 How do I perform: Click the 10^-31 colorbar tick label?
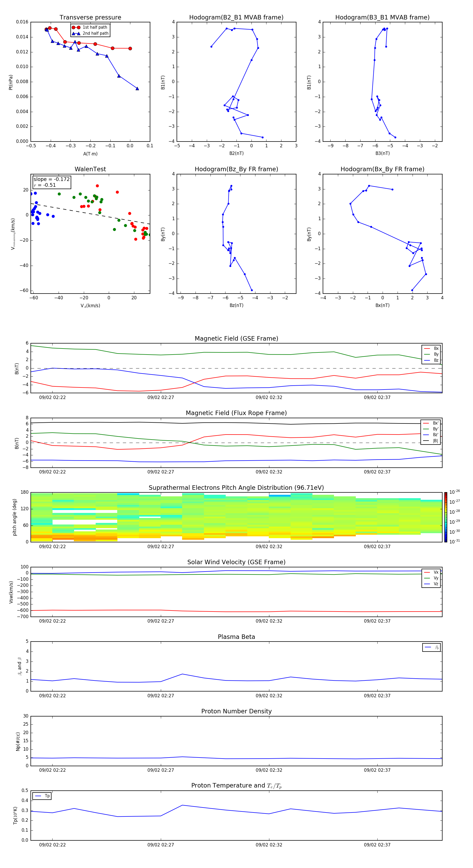tap(455, 542)
